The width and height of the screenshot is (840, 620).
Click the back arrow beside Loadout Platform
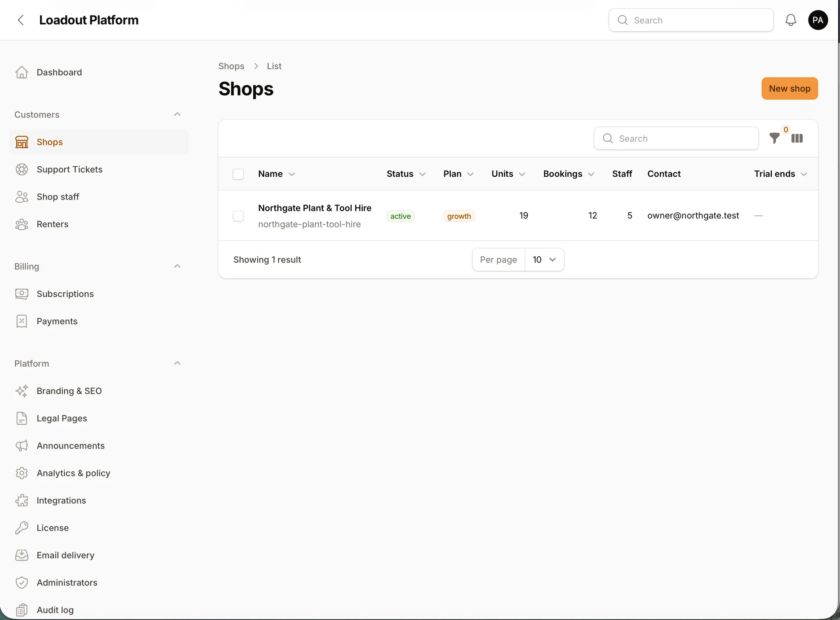(x=21, y=20)
